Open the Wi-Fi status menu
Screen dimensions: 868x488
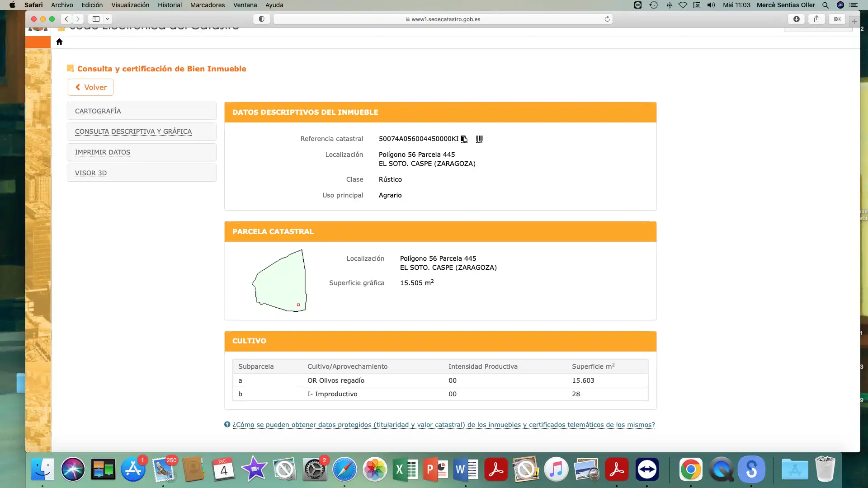[x=683, y=5]
